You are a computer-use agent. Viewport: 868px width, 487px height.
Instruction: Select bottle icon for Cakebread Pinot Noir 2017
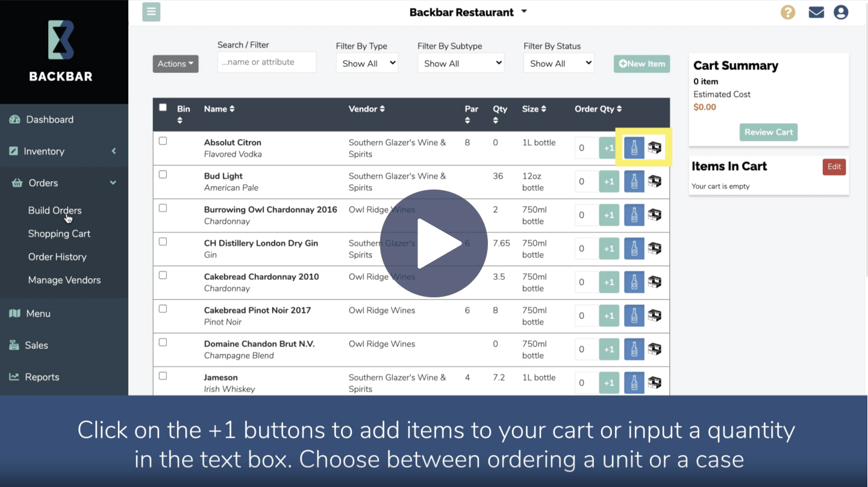634,315
